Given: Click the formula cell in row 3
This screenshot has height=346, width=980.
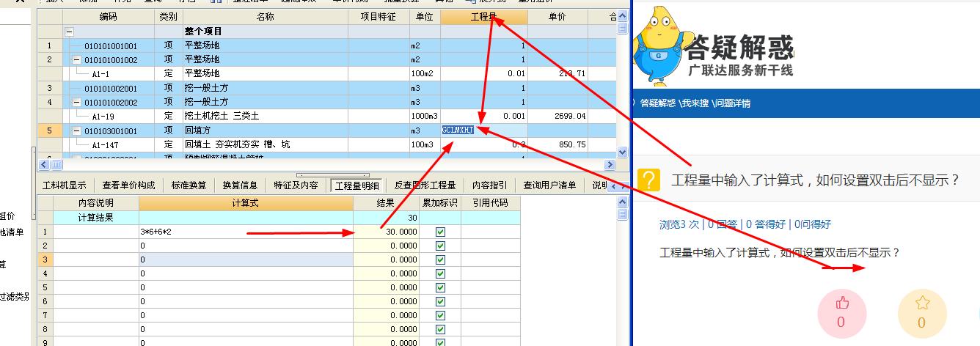Looking at the screenshot, I should coord(246,259).
